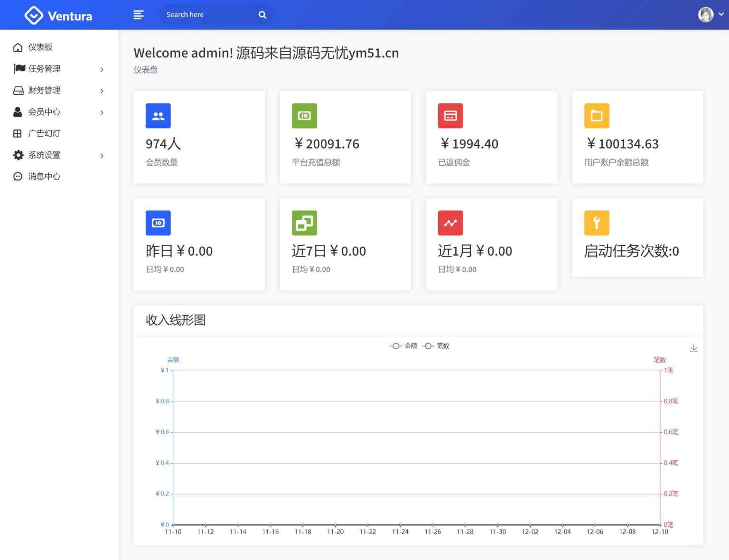Screen dimensions: 729x560
Task: Click the green banknote icon on 平台充值总额 card
Action: coord(304,115)
